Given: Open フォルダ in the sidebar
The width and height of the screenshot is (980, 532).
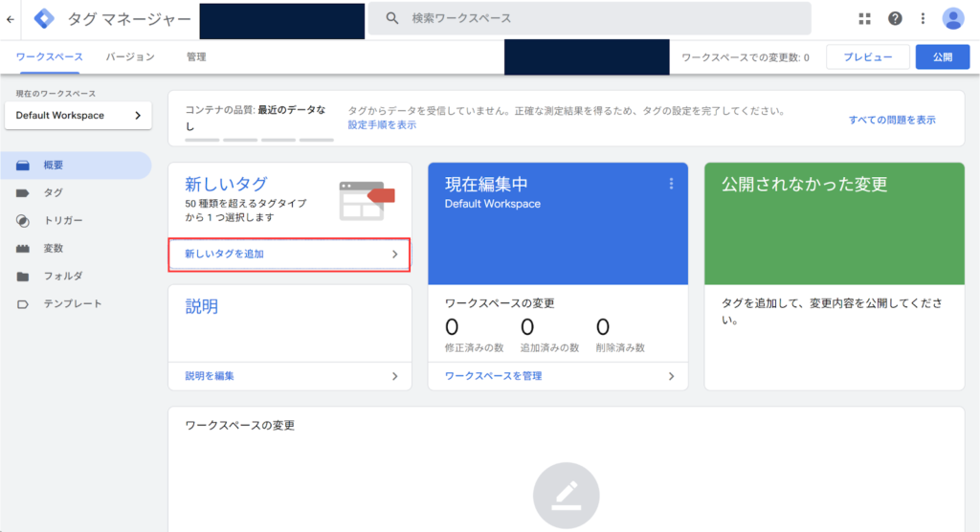Looking at the screenshot, I should 62,276.
